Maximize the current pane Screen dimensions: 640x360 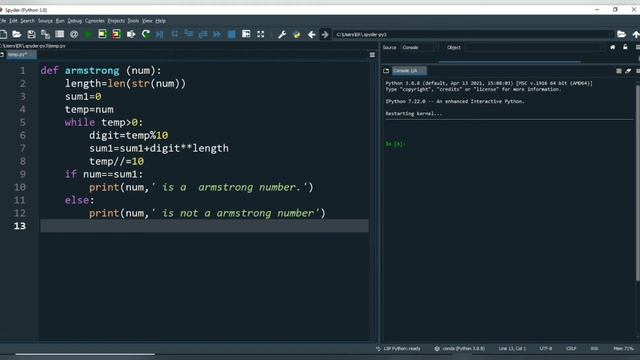(x=246, y=34)
